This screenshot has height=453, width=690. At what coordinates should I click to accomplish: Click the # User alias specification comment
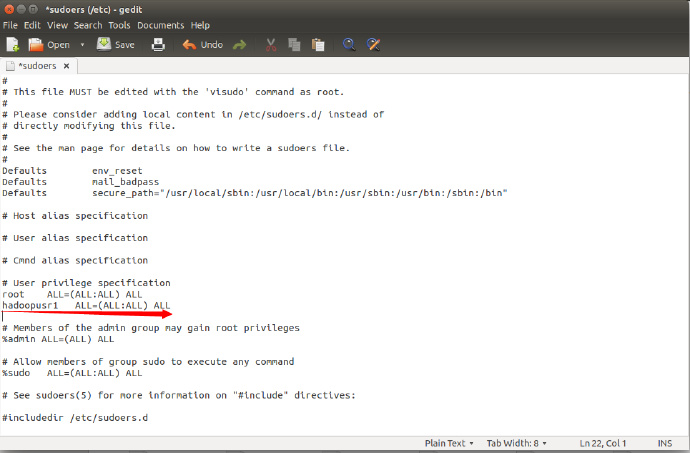[x=75, y=238]
